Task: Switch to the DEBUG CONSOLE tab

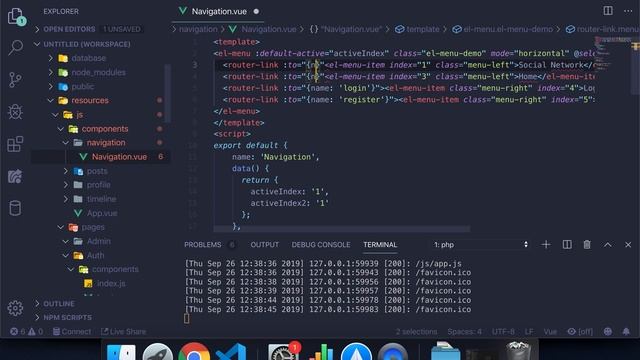Action: [321, 244]
